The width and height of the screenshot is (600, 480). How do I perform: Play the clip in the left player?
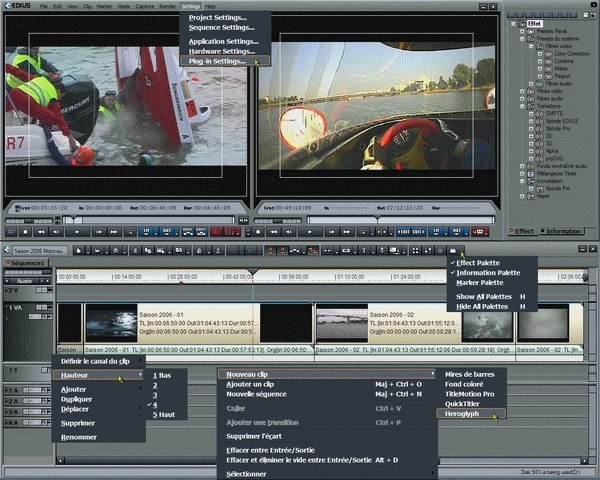[x=77, y=232]
